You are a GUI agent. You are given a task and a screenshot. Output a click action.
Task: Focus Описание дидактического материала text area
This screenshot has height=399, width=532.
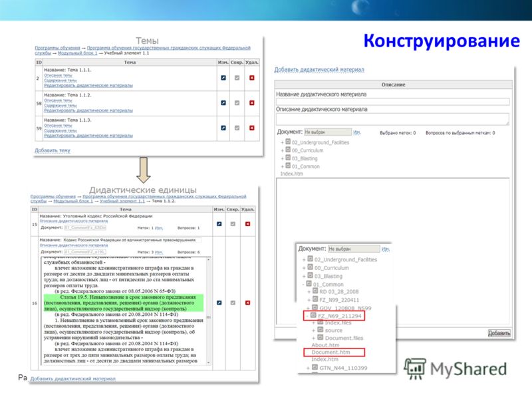tap(393, 119)
